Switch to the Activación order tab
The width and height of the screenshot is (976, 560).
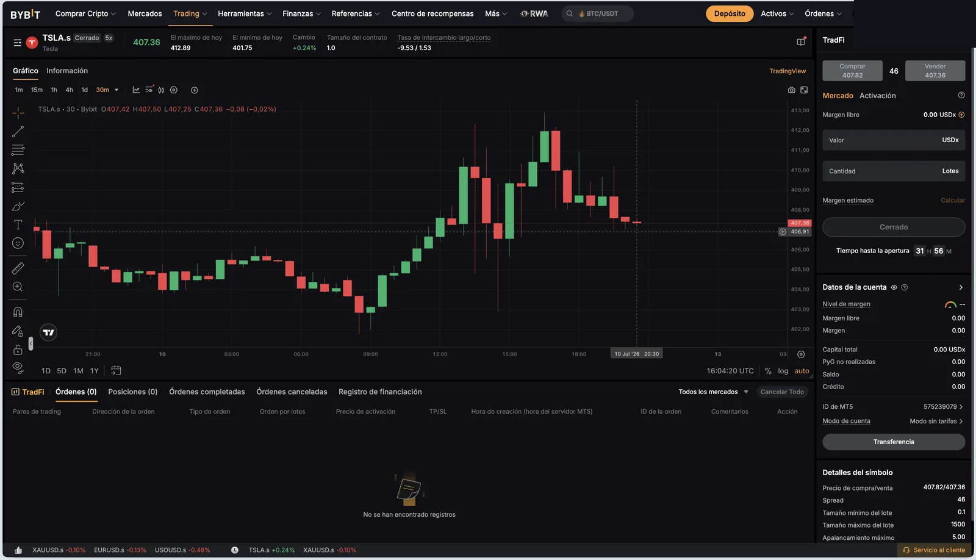(877, 96)
